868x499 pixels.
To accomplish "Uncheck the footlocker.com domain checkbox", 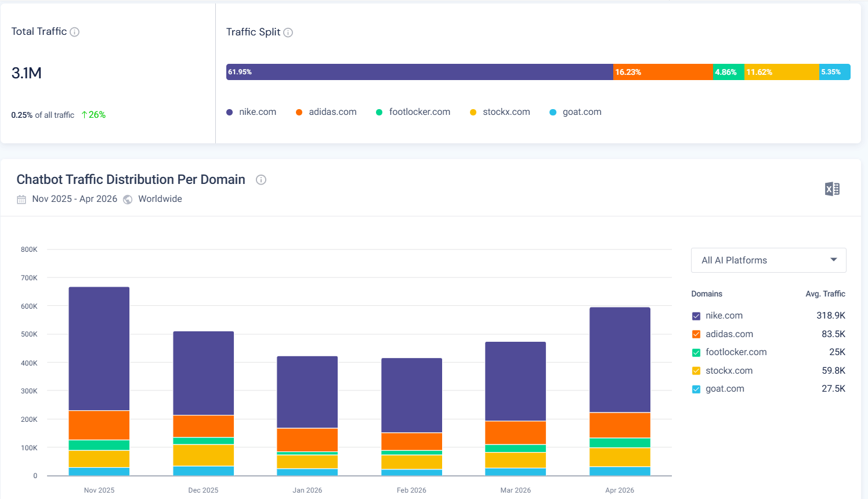I will (696, 353).
